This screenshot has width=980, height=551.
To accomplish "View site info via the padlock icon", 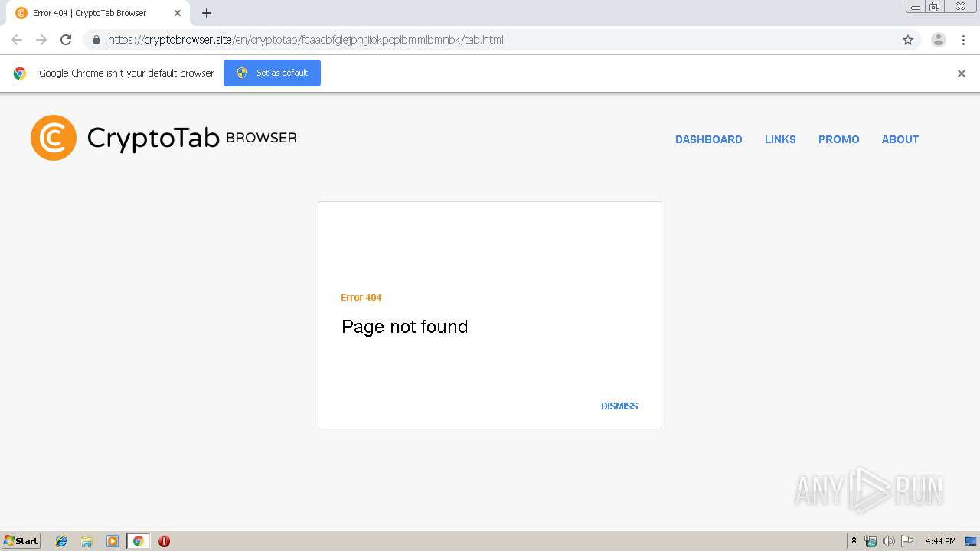I will [x=96, y=40].
